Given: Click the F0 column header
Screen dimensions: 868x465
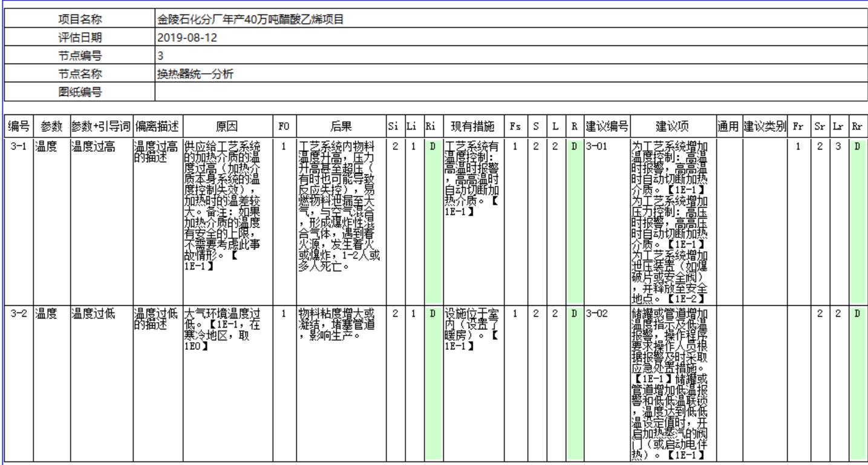Looking at the screenshot, I should point(284,127).
